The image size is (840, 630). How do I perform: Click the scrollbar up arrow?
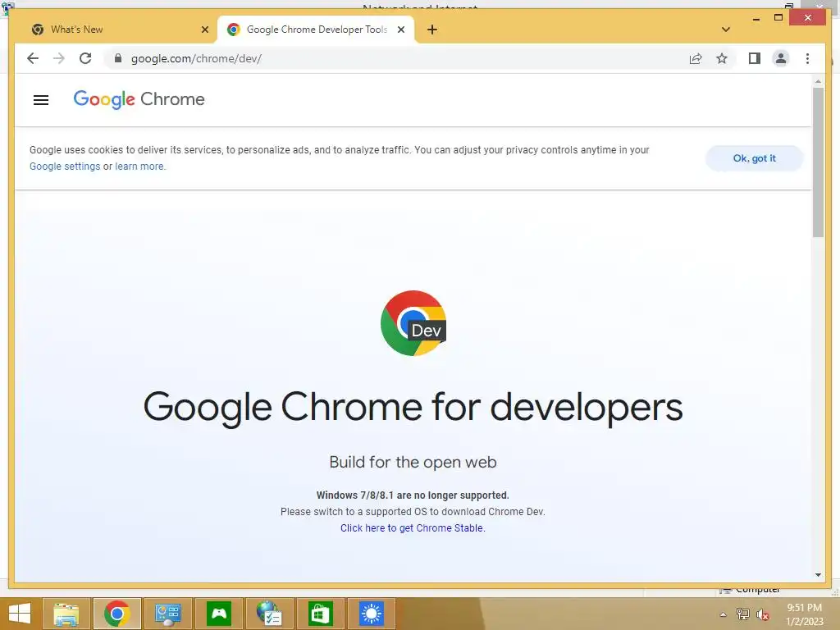[818, 81]
